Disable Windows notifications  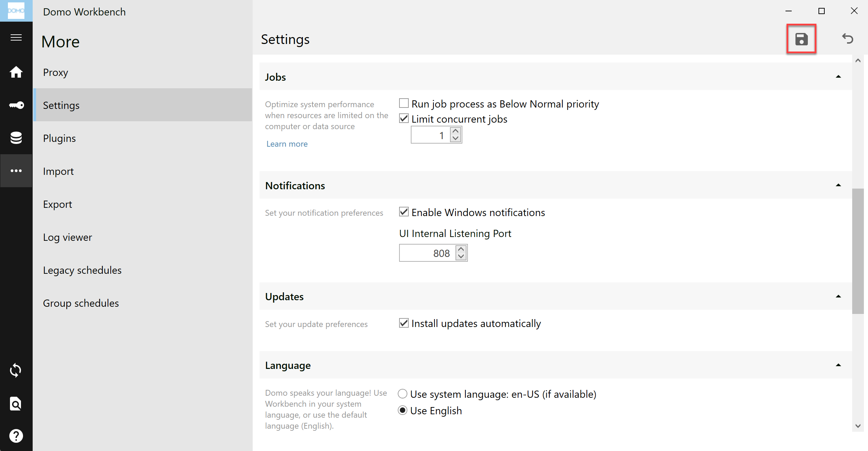point(404,212)
